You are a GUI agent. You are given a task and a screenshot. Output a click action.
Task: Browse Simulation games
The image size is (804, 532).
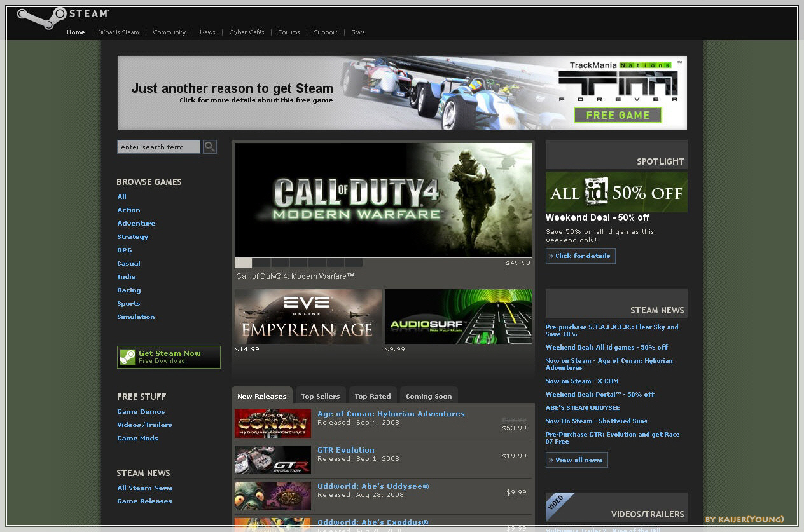click(136, 317)
